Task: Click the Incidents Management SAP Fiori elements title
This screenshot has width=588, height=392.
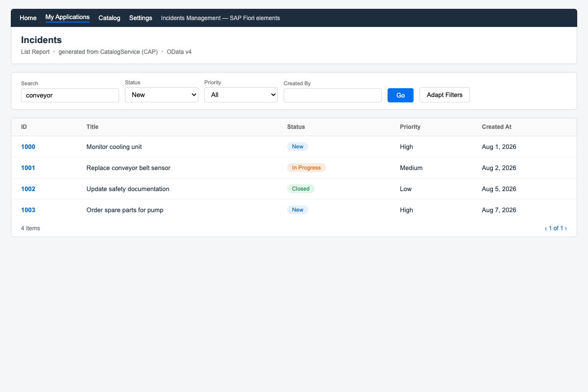Action: click(220, 18)
